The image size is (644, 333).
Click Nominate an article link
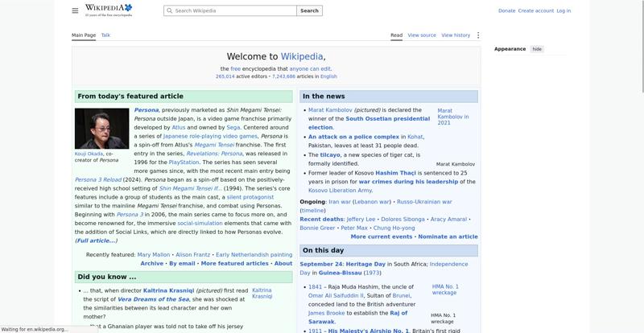click(x=448, y=237)
